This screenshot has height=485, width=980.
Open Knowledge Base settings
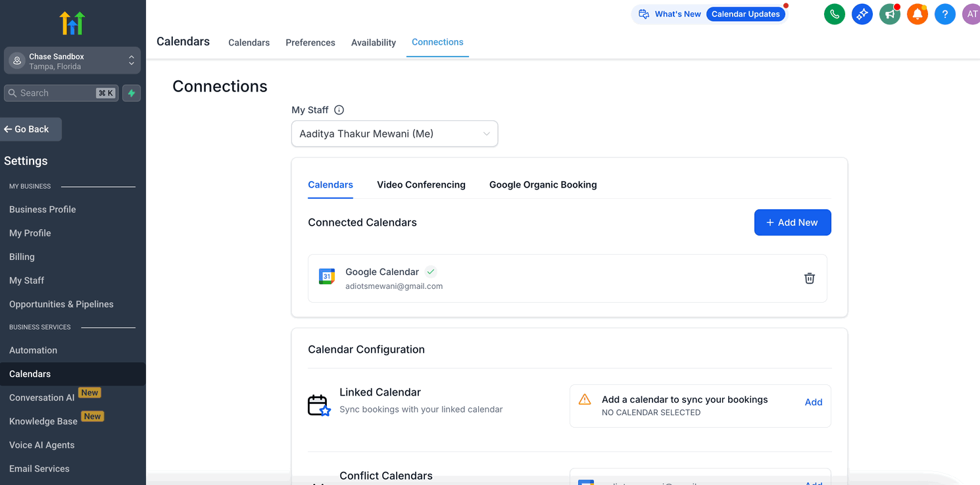coord(43,421)
